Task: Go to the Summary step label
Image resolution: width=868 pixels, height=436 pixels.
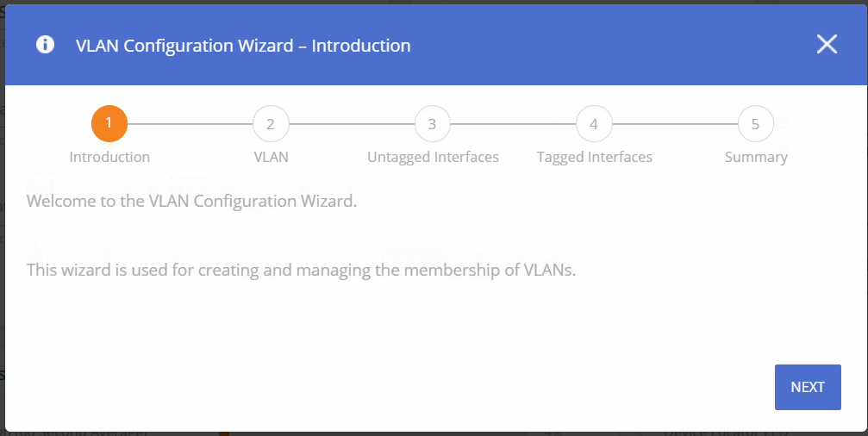Action: [756, 157]
